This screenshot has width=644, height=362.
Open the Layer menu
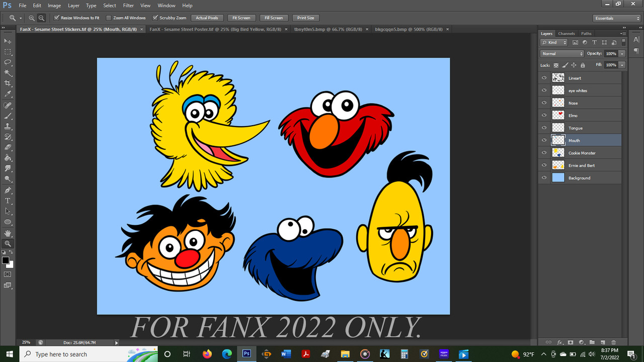click(73, 6)
